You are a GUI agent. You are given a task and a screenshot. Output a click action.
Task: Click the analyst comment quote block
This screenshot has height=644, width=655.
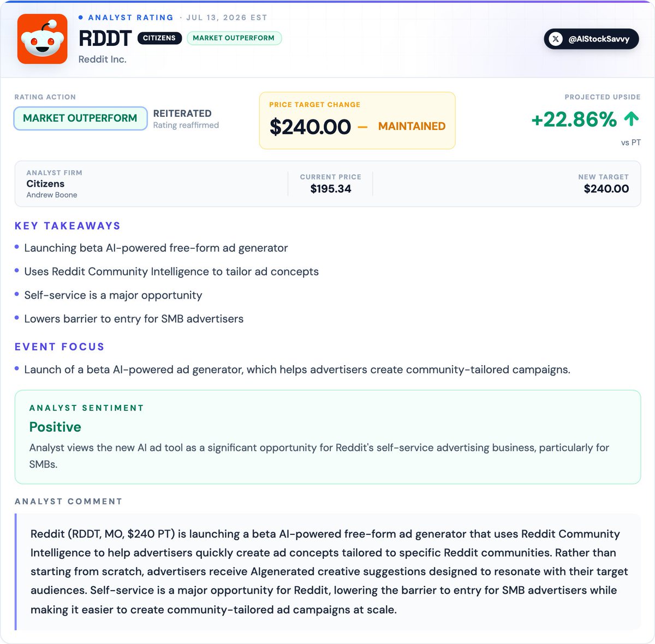(327, 571)
